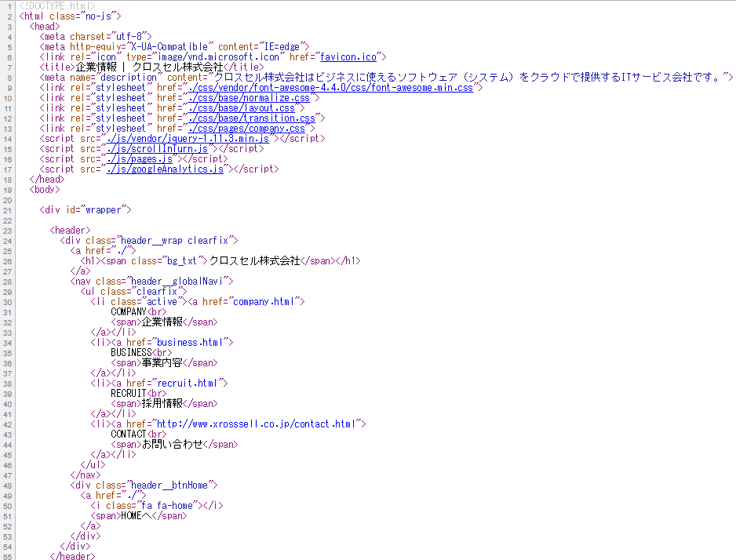
Task: Click the html class="no-js" tag
Action: coord(70,16)
